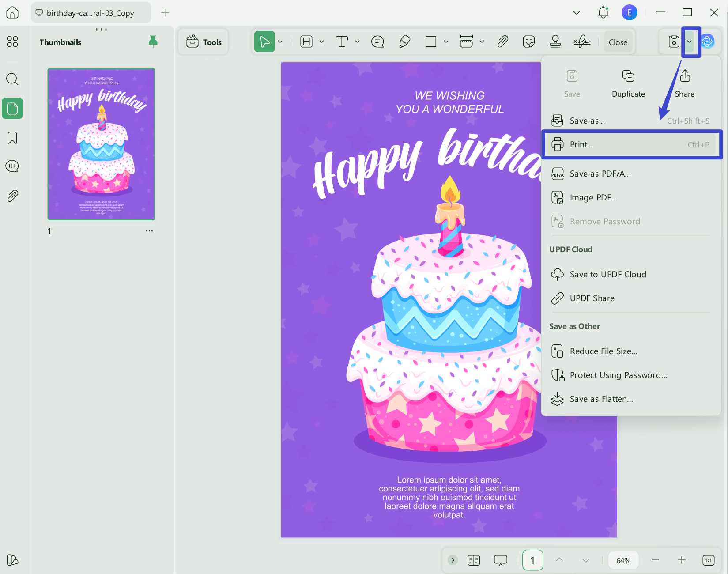Unpin the Thumbnails panel with pin icon

click(153, 42)
